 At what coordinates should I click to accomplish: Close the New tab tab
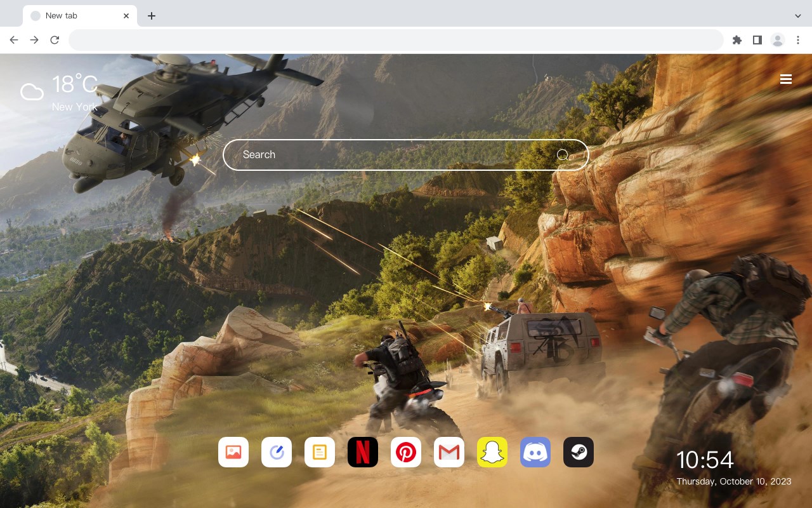(126, 16)
